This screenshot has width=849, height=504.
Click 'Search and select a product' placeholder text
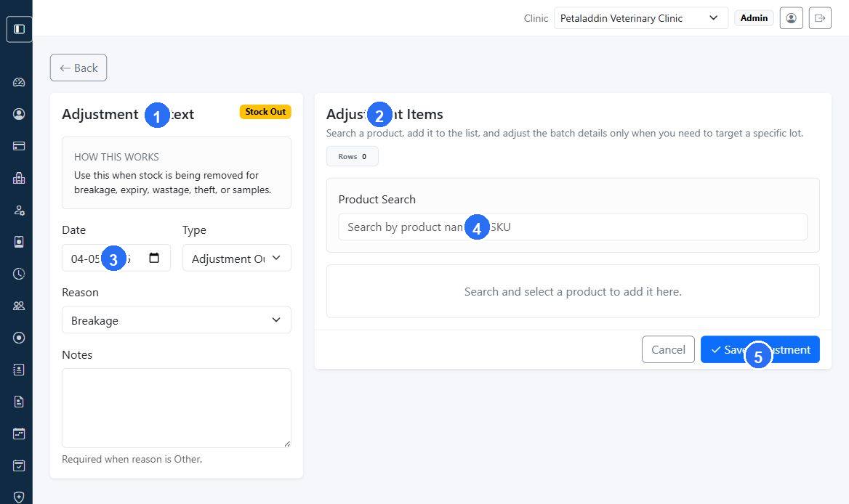click(573, 292)
